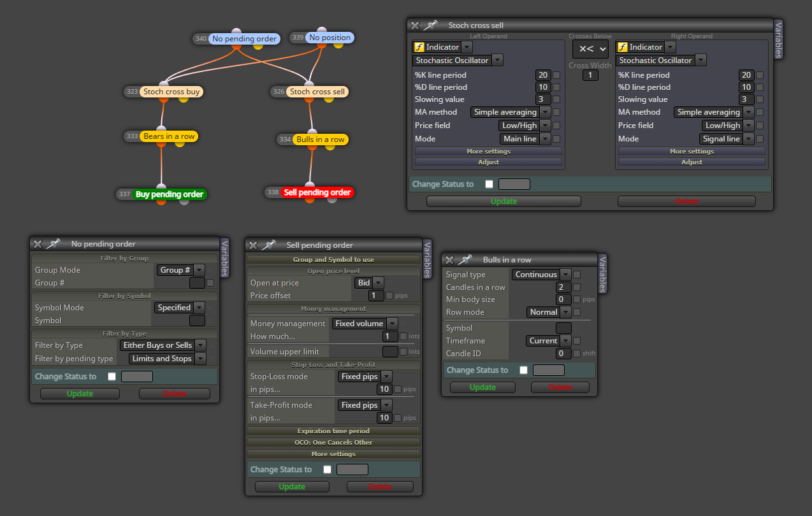Click node ID badge 337
Image resolution: width=812 pixels, height=516 pixels.
(x=124, y=194)
